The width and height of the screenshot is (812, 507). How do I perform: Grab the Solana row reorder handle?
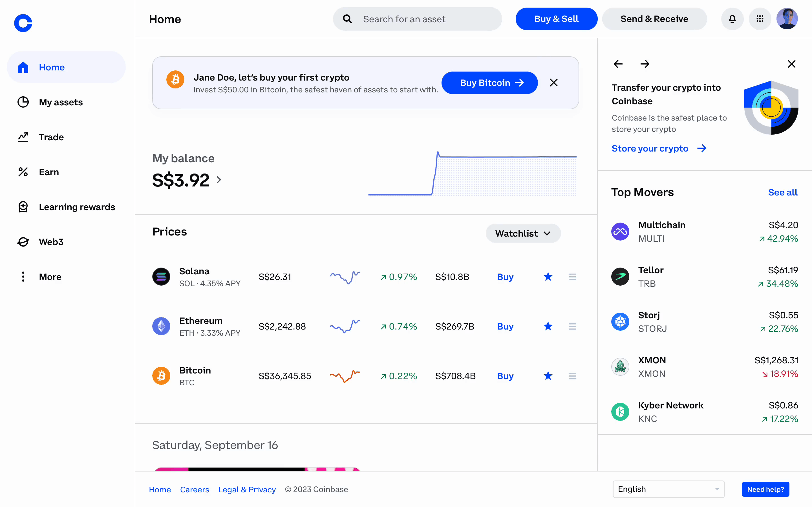click(572, 277)
